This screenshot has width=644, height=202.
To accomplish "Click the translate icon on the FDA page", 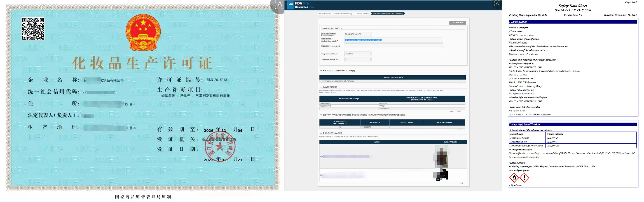I will click(497, 4).
